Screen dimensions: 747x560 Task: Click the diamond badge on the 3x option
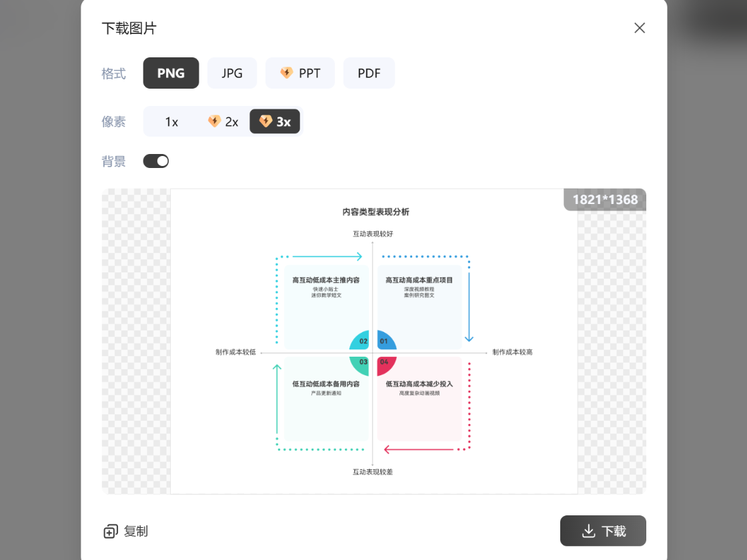[263, 121]
